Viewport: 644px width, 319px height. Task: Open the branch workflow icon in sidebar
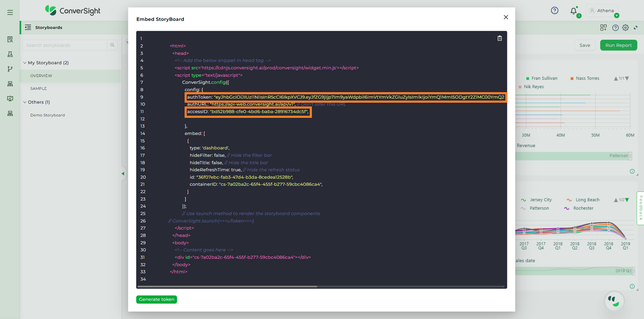(10, 69)
